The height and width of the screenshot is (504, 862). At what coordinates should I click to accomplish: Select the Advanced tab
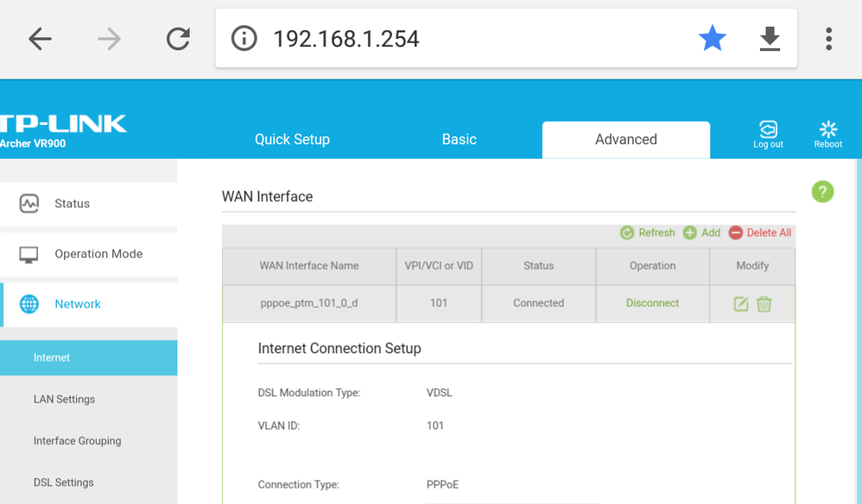click(x=625, y=140)
